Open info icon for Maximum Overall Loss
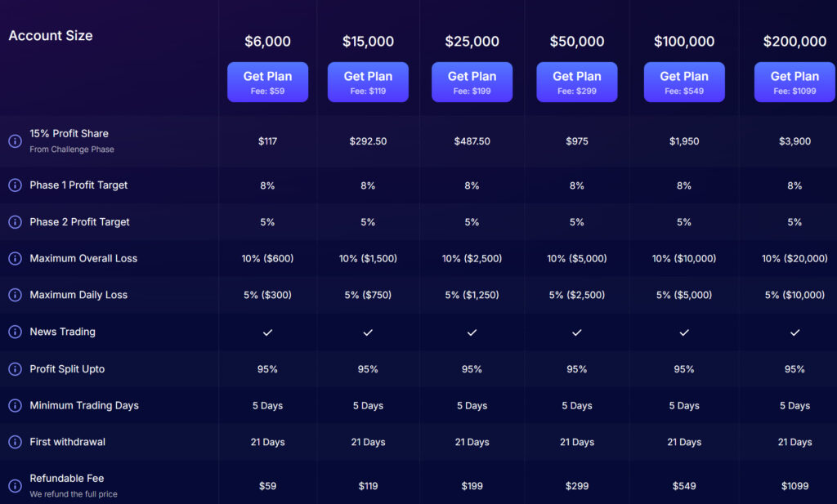This screenshot has height=504, width=837. (x=15, y=258)
